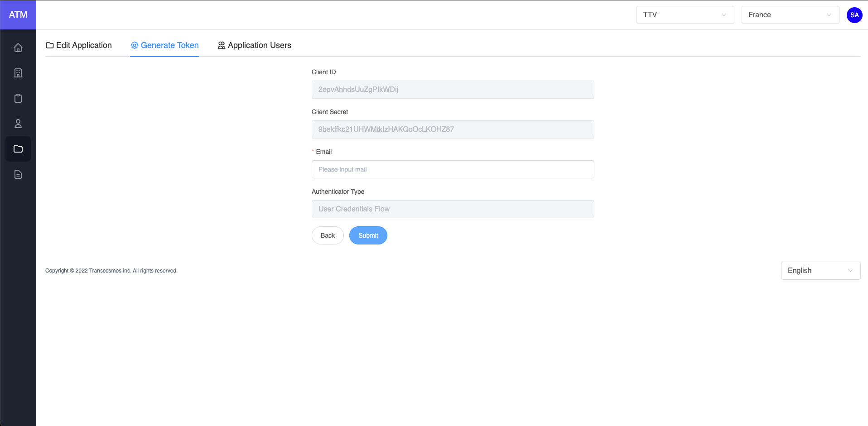The width and height of the screenshot is (868, 426).
Task: Select the clipboard icon in sidebar
Action: 18,98
